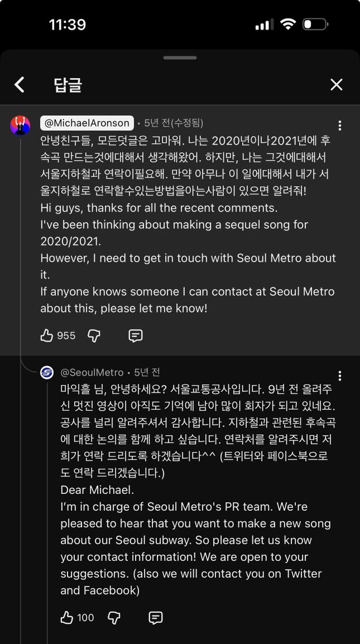Tap the 100 like count on reply

(85, 618)
